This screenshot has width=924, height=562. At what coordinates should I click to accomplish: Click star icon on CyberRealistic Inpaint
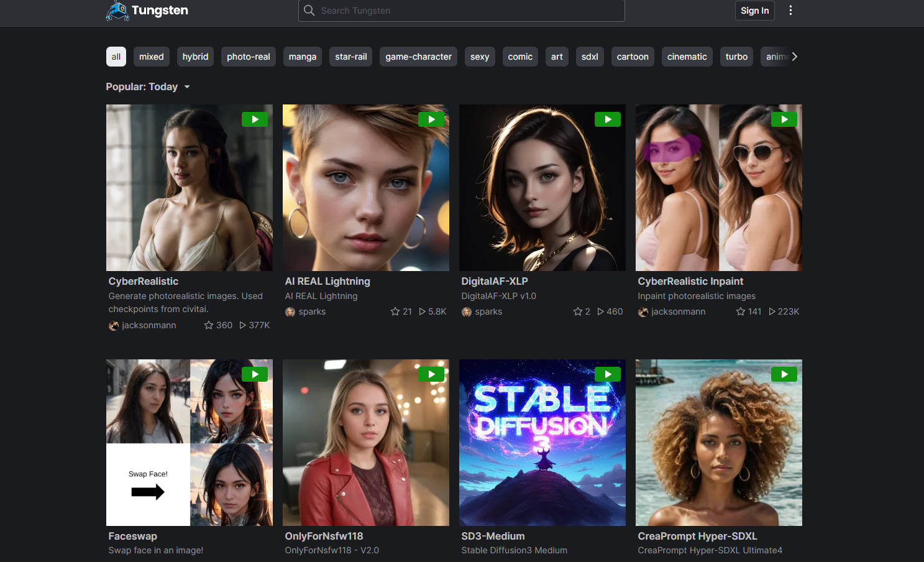click(740, 311)
